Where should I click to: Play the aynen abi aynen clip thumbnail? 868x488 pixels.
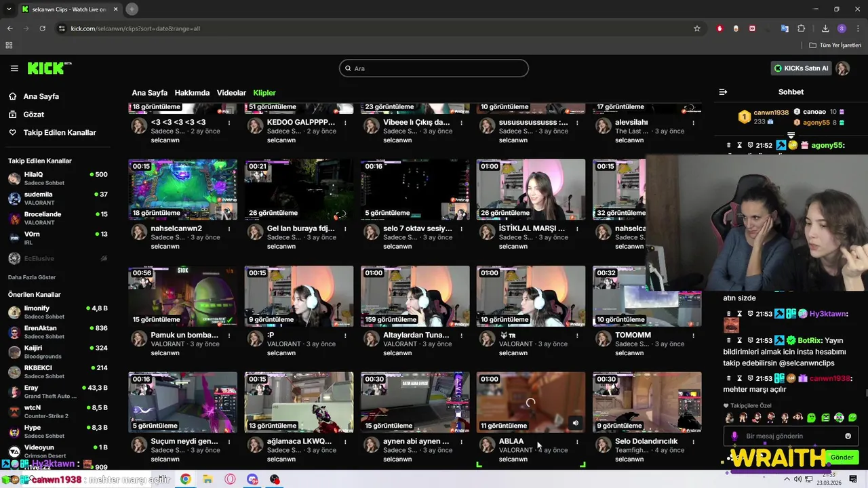tap(415, 402)
